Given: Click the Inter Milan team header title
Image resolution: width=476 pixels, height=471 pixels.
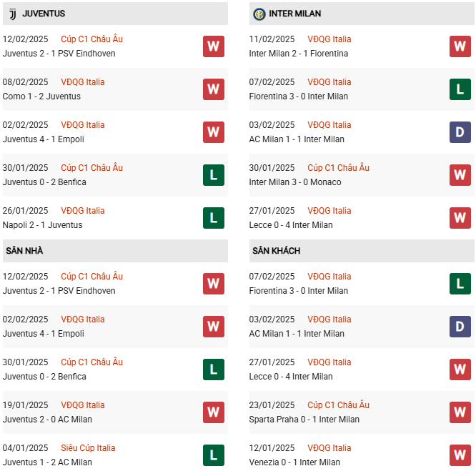Looking at the screenshot, I should (x=294, y=14).
